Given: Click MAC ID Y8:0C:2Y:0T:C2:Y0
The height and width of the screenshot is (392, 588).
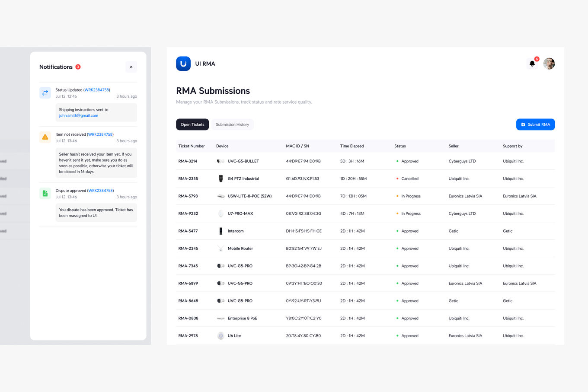Looking at the screenshot, I should tap(304, 319).
